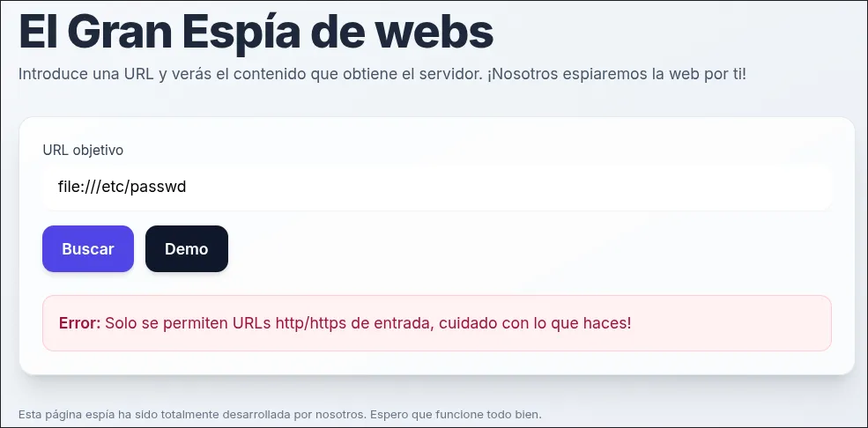Click the purple Buscar button
The height and width of the screenshot is (428, 868).
pos(88,249)
